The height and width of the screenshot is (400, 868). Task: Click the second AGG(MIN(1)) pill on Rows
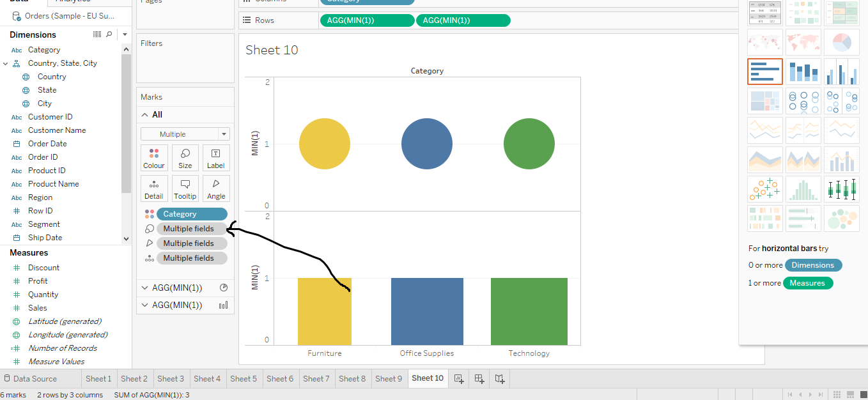(463, 20)
